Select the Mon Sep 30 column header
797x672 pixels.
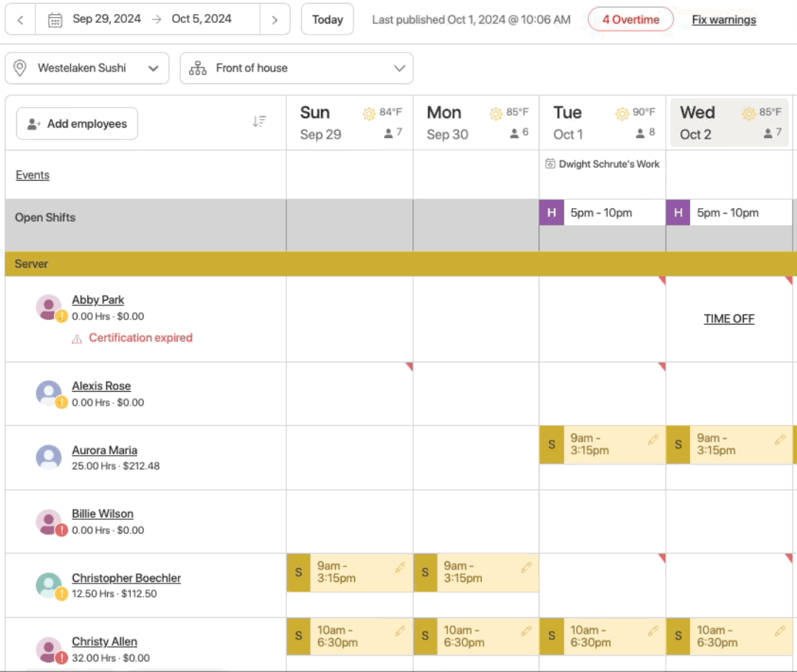click(476, 123)
